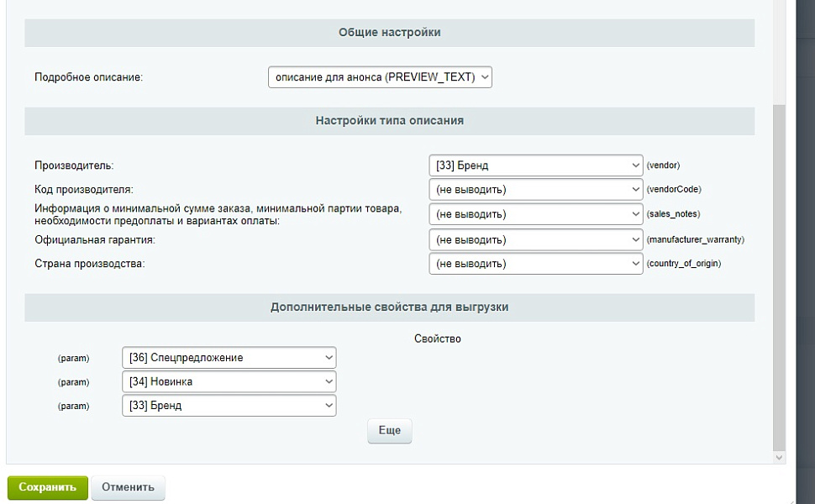815x504 pixels.
Task: Click the Еще button to add property
Action: pos(389,431)
